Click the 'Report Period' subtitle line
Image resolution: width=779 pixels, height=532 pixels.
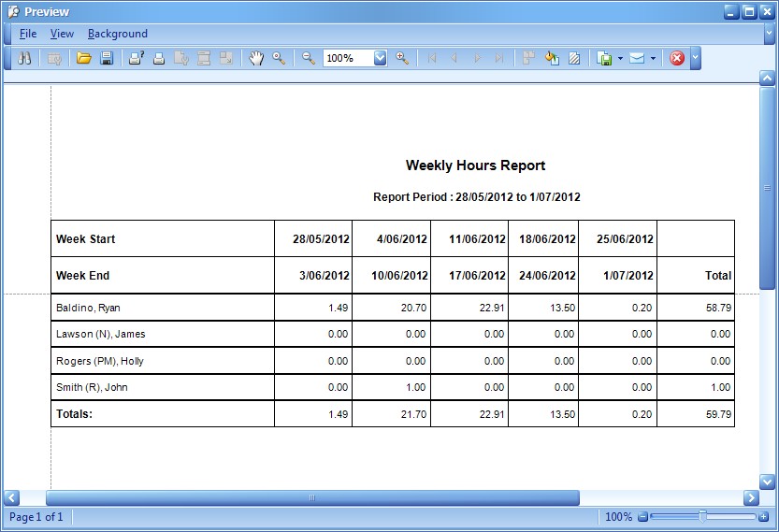pos(476,196)
